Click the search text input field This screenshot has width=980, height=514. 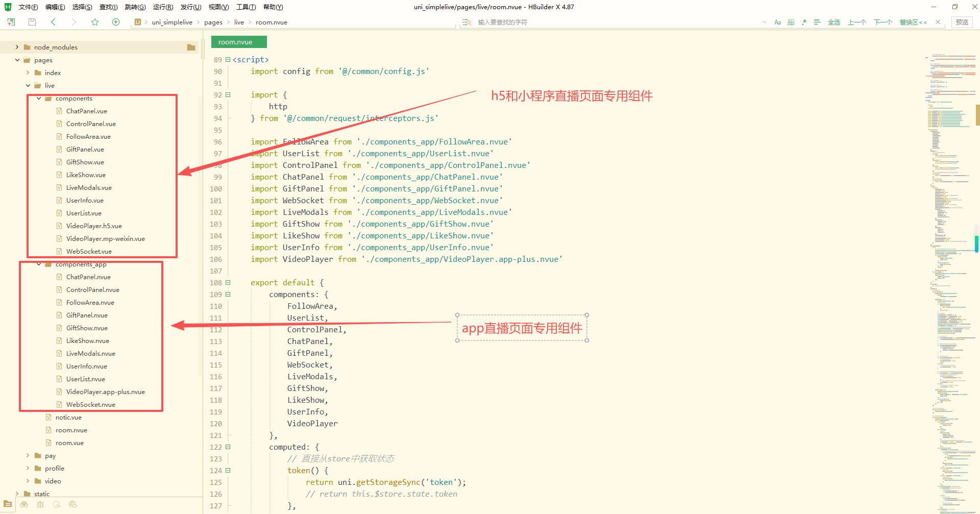pos(612,22)
